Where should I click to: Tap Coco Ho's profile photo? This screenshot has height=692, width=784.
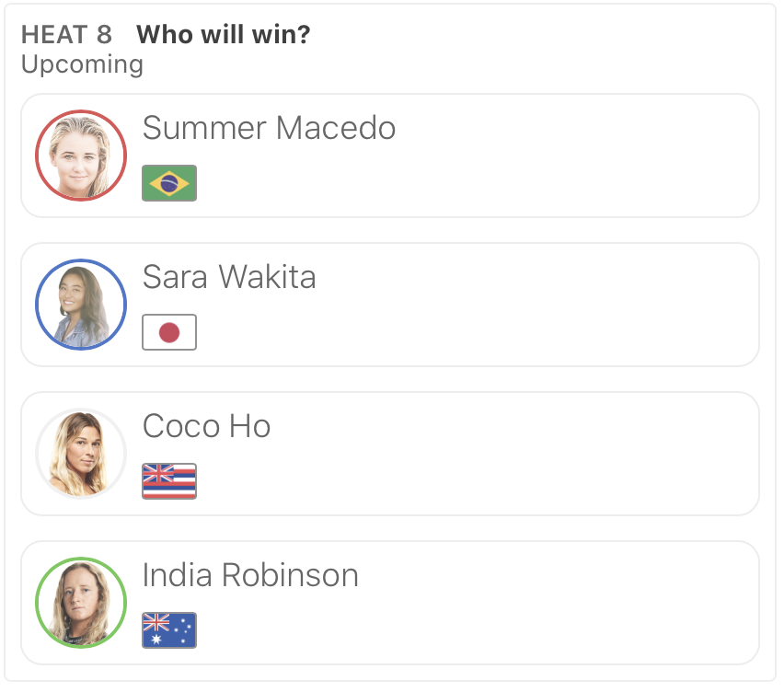(81, 454)
